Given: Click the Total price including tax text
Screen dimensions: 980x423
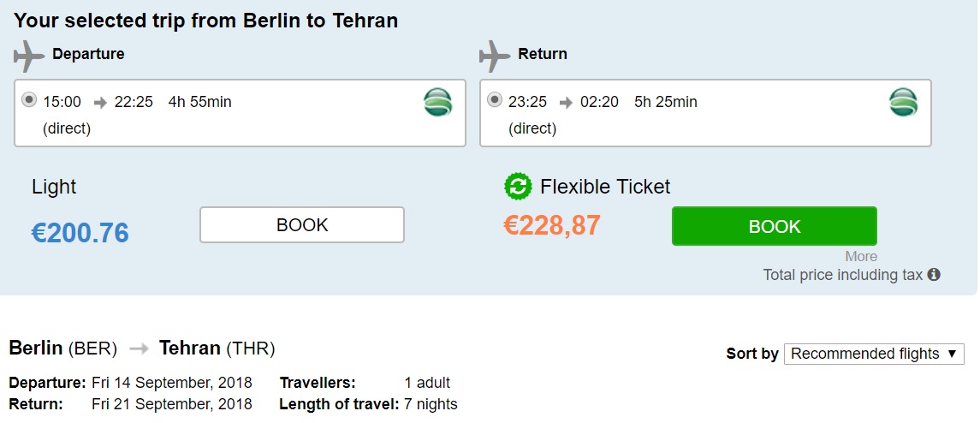Looking at the screenshot, I should point(842,275).
